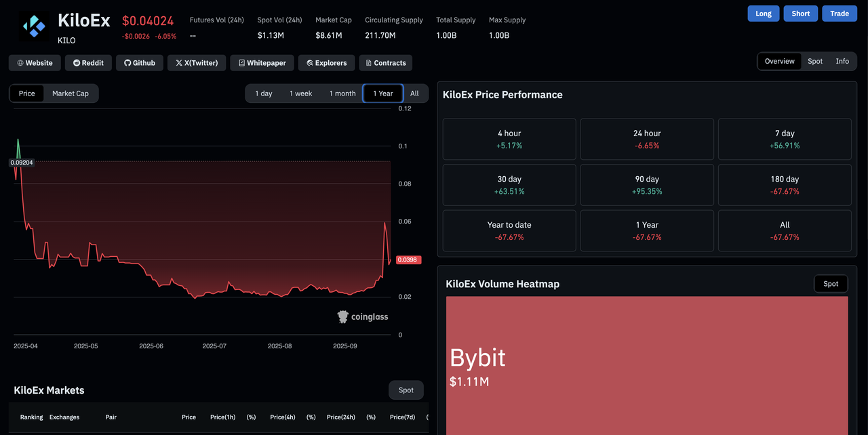
Task: Click the Spot button in KiloEx Markets
Action: pyautogui.click(x=406, y=390)
